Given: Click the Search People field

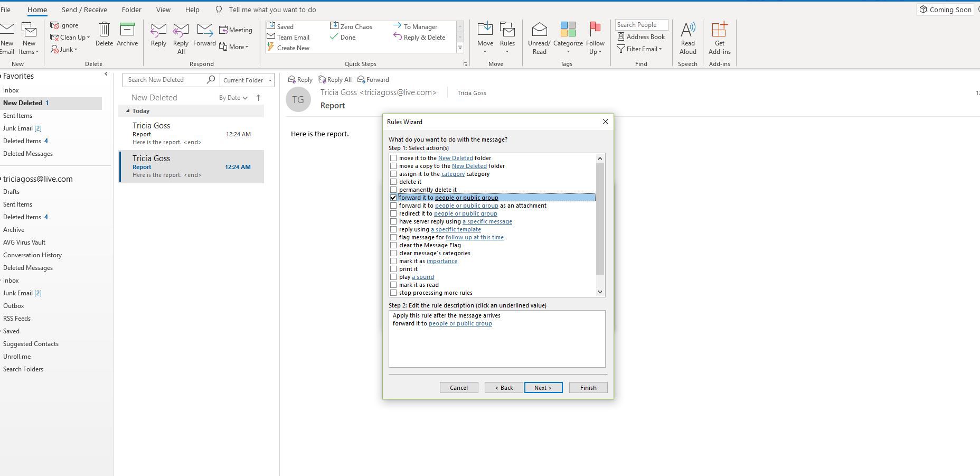Looking at the screenshot, I should click(642, 25).
